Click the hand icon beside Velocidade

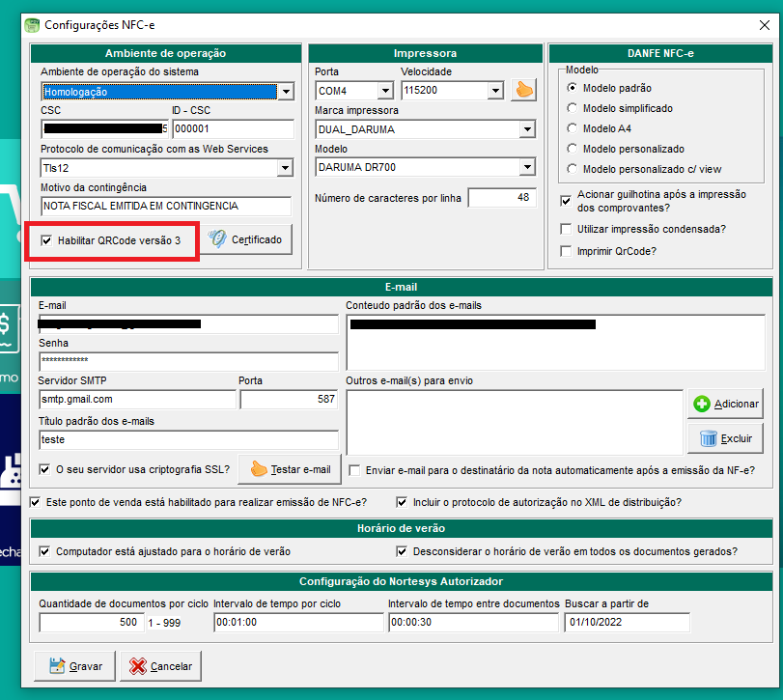coord(523,91)
